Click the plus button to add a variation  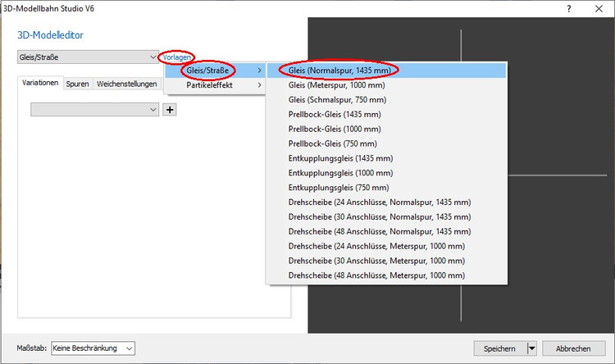point(170,110)
